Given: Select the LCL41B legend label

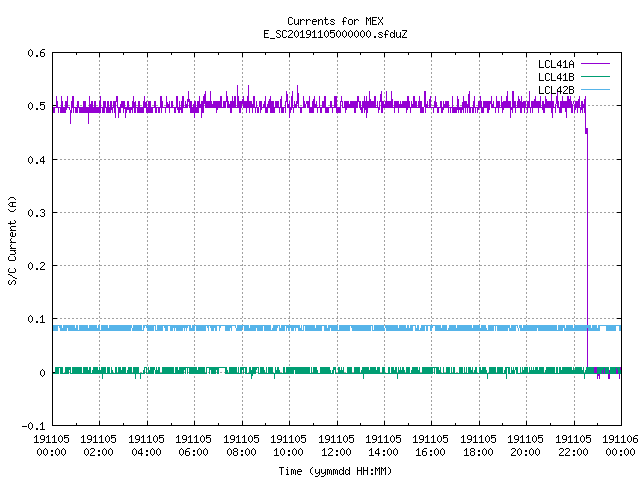Looking at the screenshot, I should point(556,77).
